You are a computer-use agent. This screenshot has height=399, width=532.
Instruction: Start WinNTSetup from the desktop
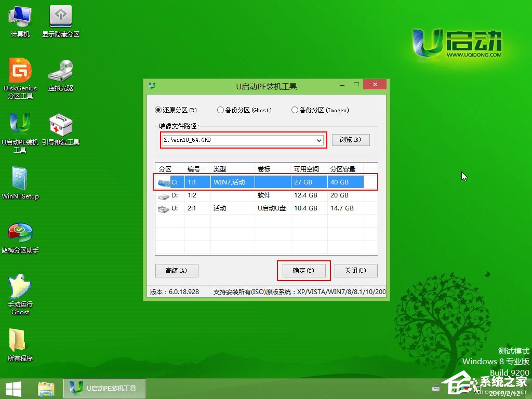click(x=21, y=183)
